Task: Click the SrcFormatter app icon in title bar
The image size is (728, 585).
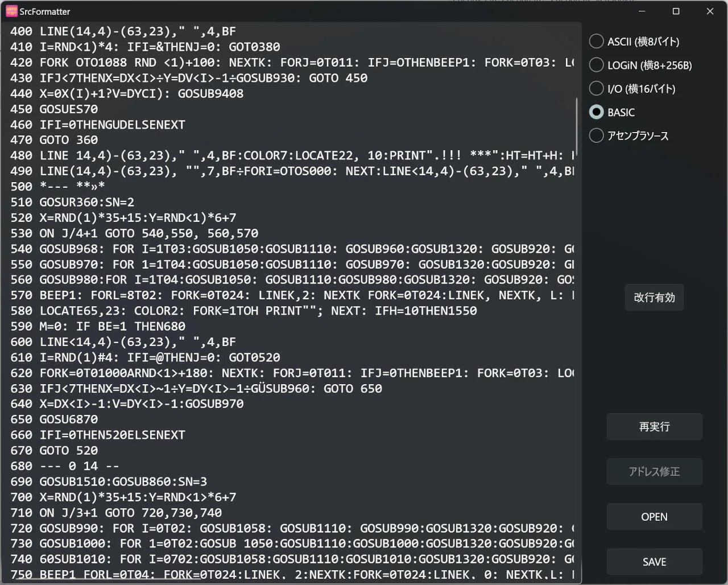Action: tap(11, 11)
